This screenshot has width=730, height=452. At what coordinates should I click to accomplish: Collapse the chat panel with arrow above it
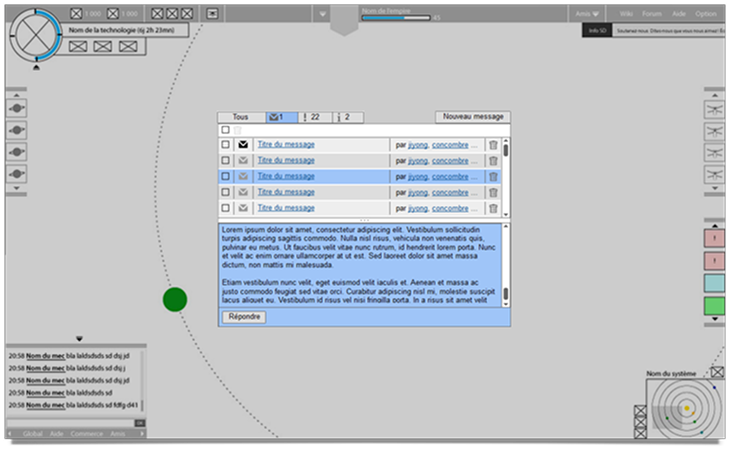point(79,339)
